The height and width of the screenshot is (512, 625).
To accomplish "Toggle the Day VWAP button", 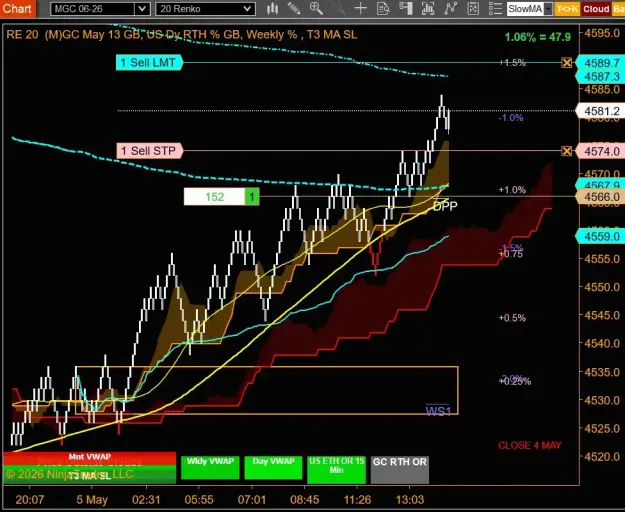I will point(273,468).
